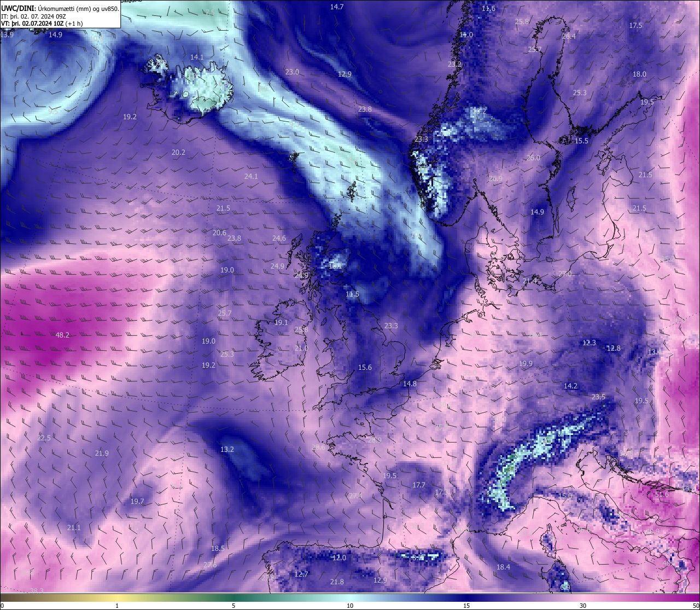Click the valid time line 'VT: þri. 02.07.2024 10Z (+1 h)'

click(43, 24)
